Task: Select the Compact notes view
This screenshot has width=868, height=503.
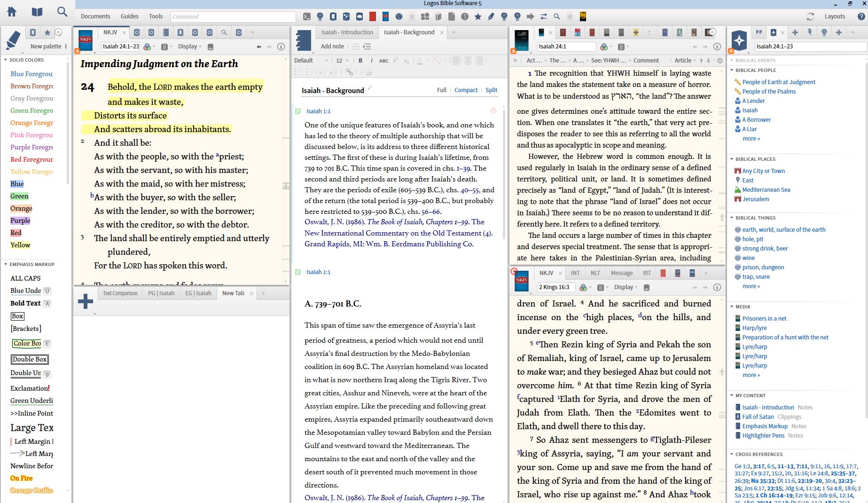Action: 466,90
